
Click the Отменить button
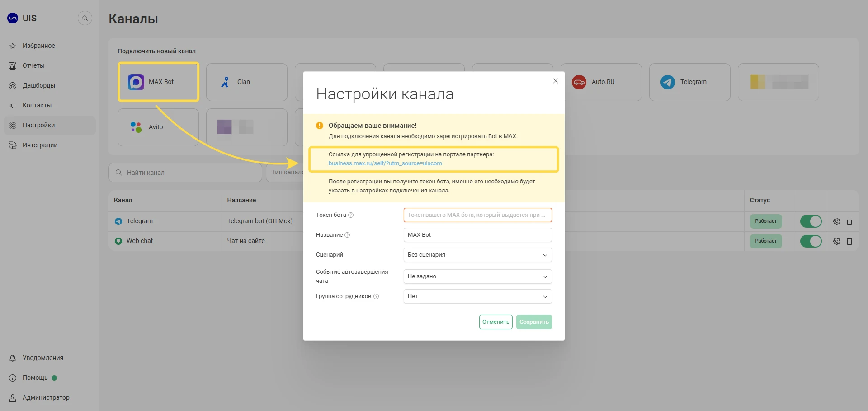495,322
